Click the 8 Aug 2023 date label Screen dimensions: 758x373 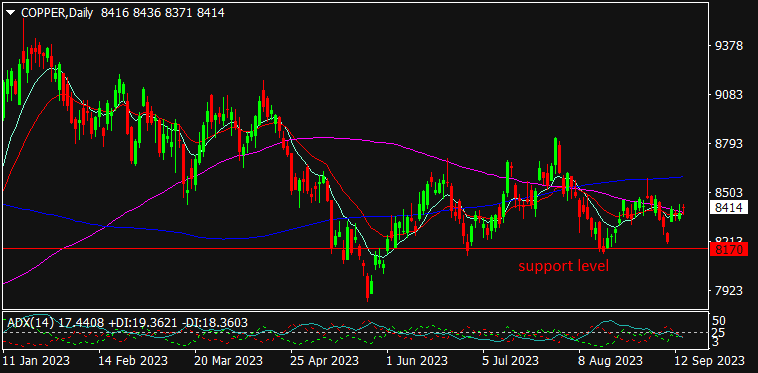click(x=612, y=361)
